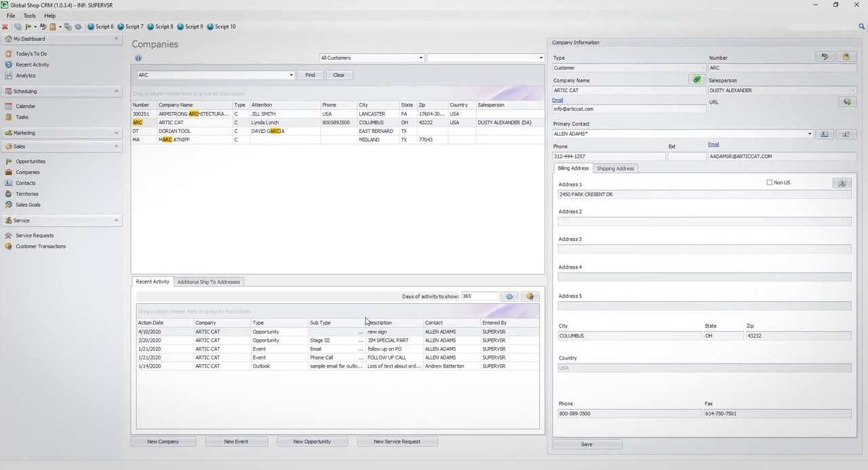Click the Days of activity input field
The height and width of the screenshot is (470, 868).
point(479,296)
